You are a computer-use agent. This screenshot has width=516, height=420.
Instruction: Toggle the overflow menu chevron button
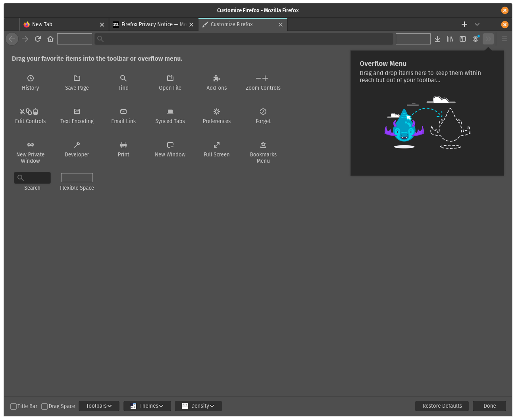(x=488, y=39)
